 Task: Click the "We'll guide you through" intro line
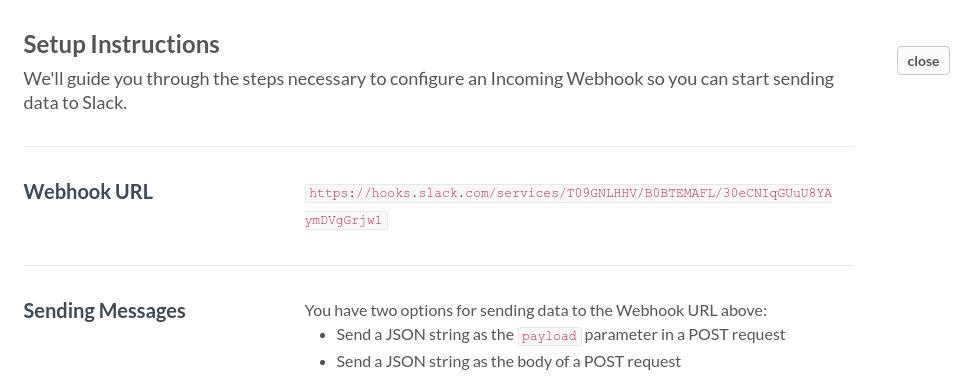428,79
